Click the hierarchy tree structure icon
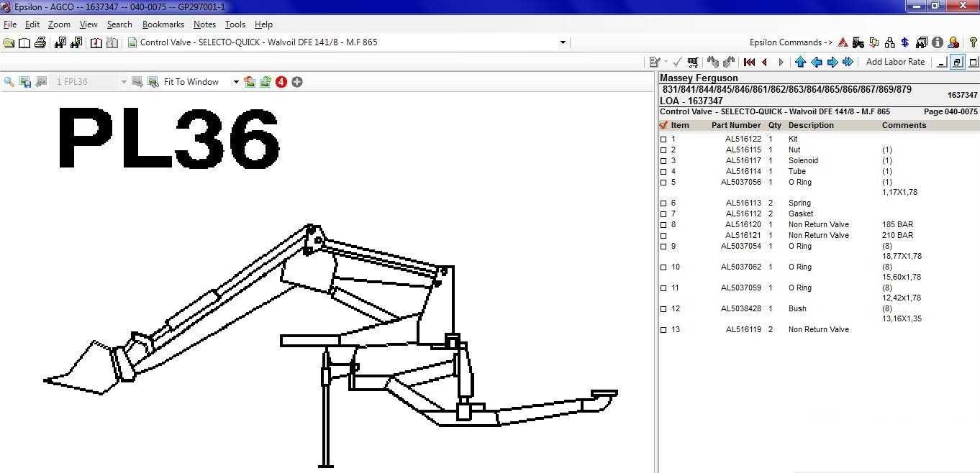The height and width of the screenshot is (473, 980). click(890, 42)
